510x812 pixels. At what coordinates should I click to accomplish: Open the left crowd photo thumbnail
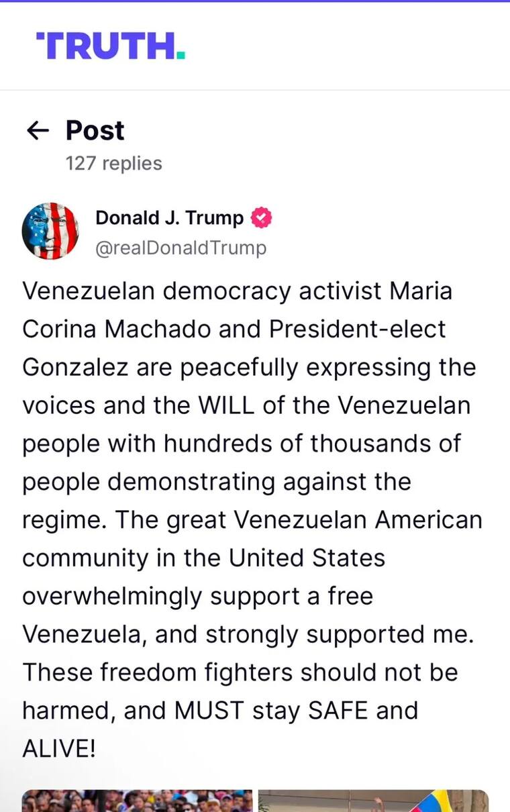coord(137,801)
